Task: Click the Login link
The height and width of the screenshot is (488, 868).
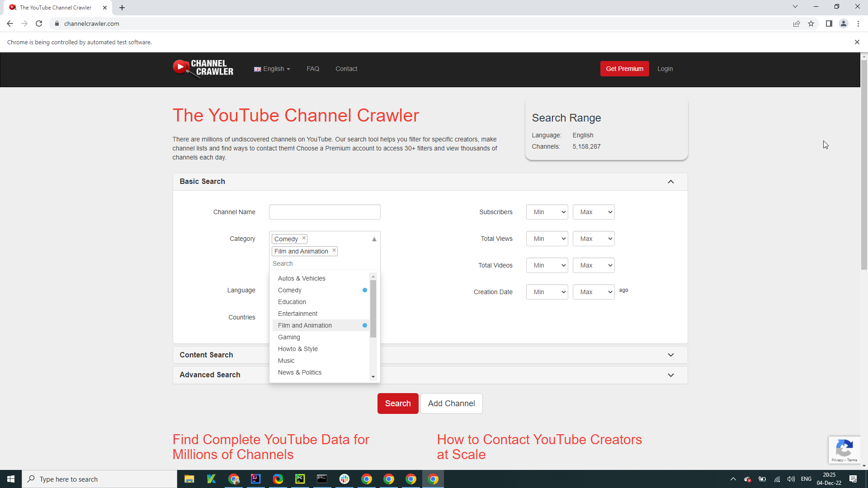Action: [x=665, y=69]
